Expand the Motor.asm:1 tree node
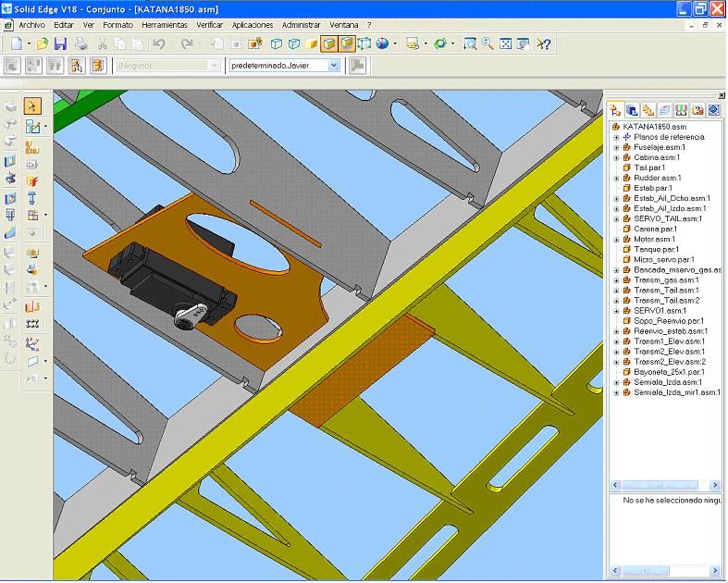Screen dimensions: 728x583 coord(616,239)
